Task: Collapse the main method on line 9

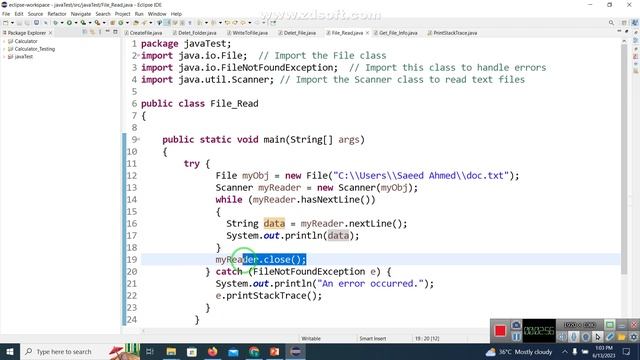Action: click(x=139, y=140)
